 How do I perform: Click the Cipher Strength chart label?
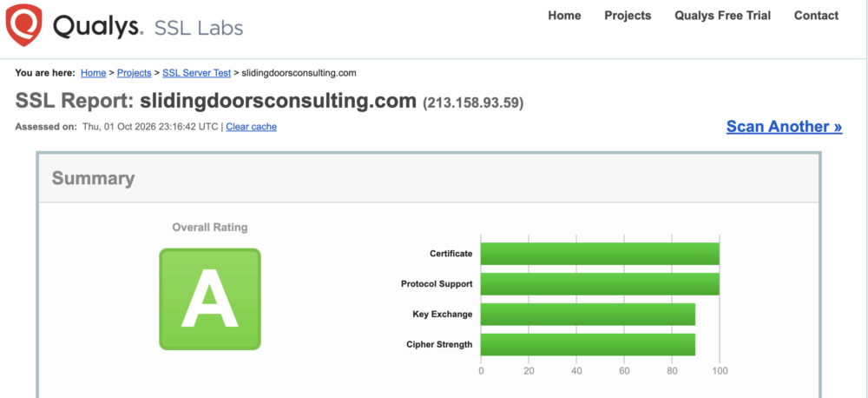pos(439,344)
